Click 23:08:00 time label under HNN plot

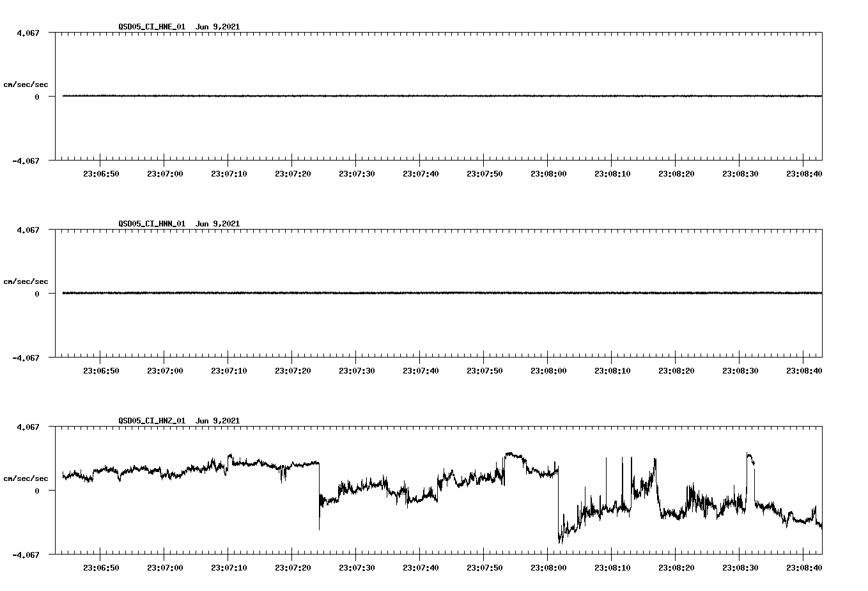548,371
